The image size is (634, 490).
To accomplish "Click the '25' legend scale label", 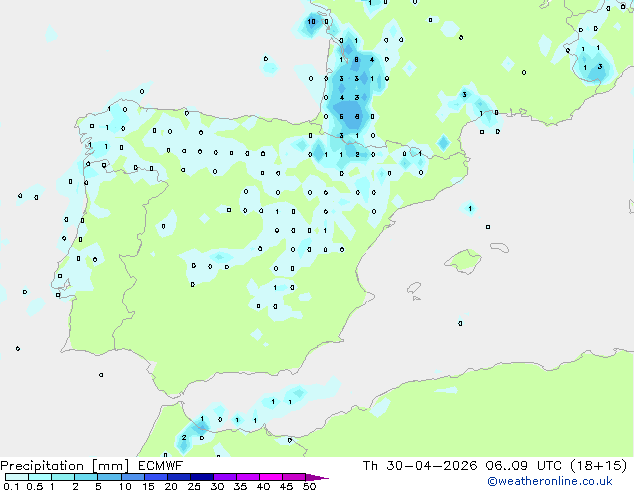I will coord(194,486).
